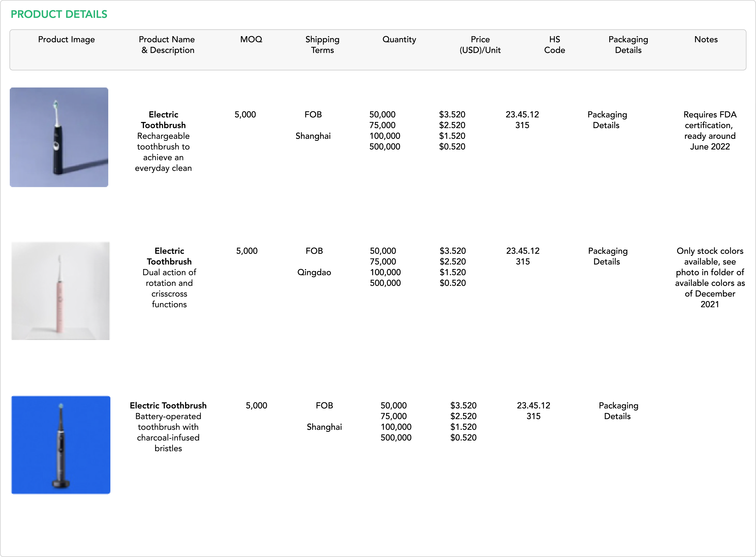Click price $0.520 in the Dual action row
This screenshot has height=557, width=756.
tap(453, 283)
